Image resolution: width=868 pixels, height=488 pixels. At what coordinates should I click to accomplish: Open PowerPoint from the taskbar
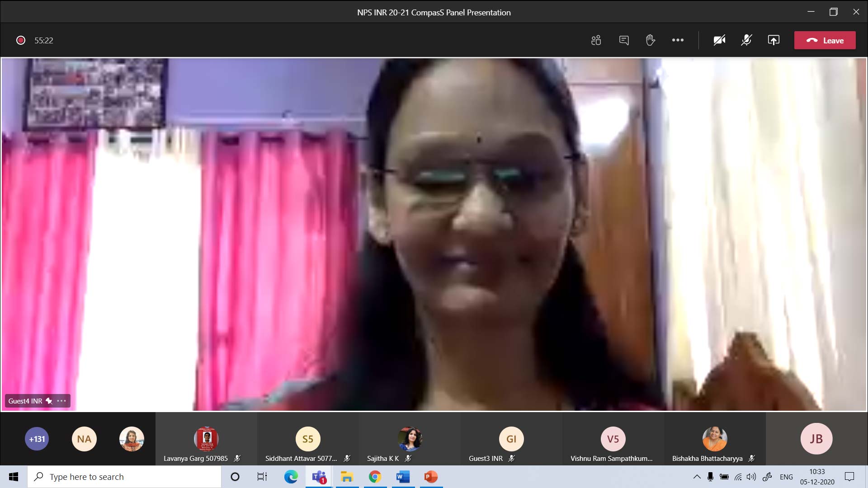pos(431,477)
